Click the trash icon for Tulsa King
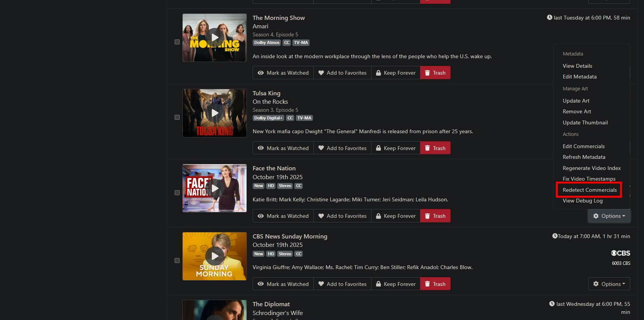 point(427,148)
